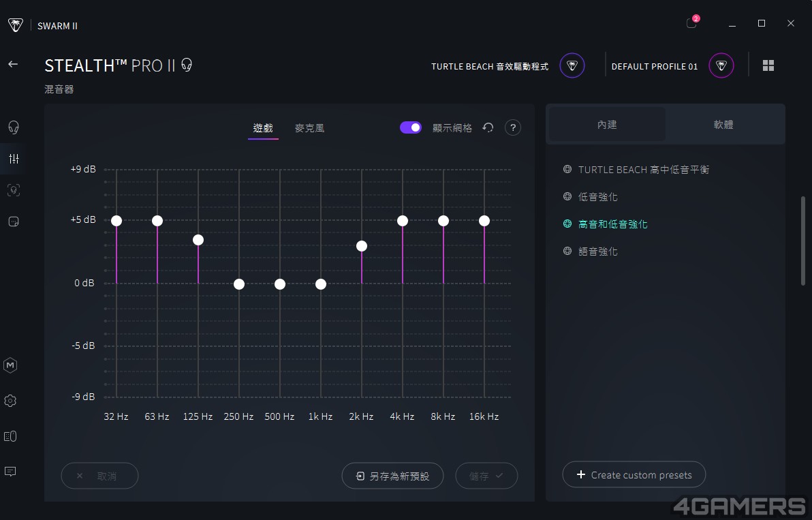812x520 pixels.
Task: Select the 低音強化 preset
Action: point(598,197)
